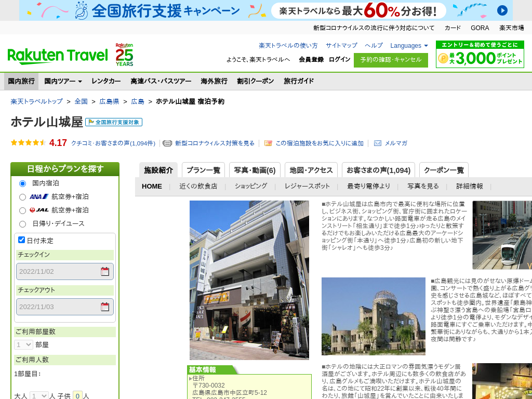Click the Rakuten Travel logo
Screen dimensions: 532x399
(58, 56)
